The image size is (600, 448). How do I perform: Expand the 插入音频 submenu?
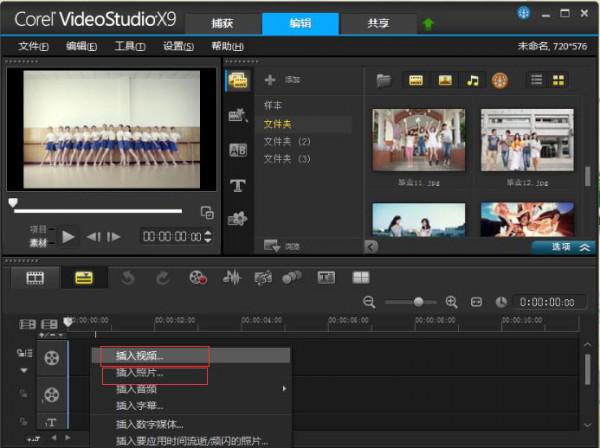click(x=190, y=388)
